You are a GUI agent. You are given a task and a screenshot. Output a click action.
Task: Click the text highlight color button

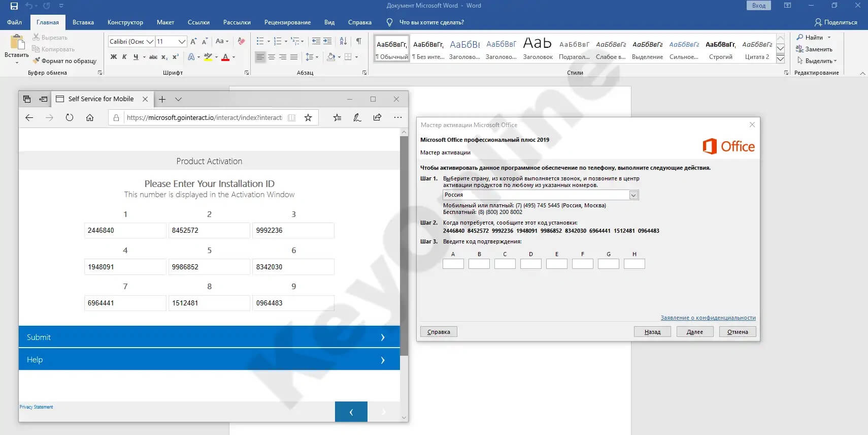click(208, 57)
